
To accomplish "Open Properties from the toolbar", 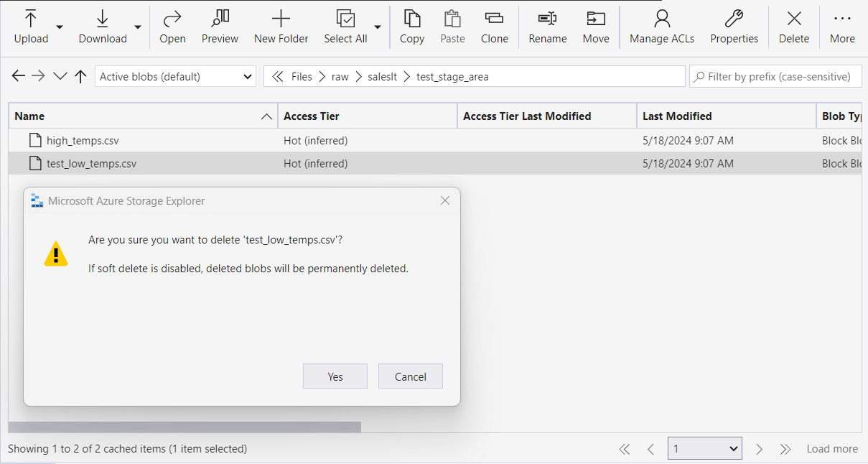I will pyautogui.click(x=734, y=27).
